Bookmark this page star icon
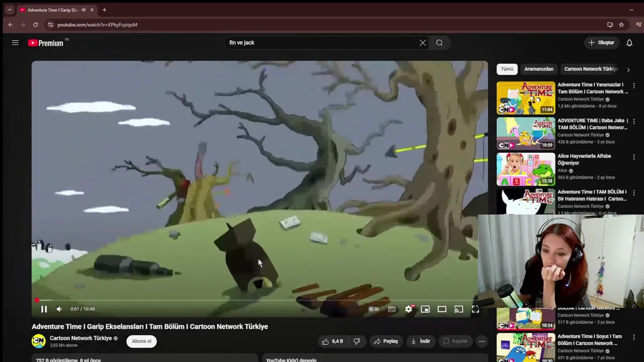Image resolution: width=644 pixels, height=362 pixels. (621, 25)
